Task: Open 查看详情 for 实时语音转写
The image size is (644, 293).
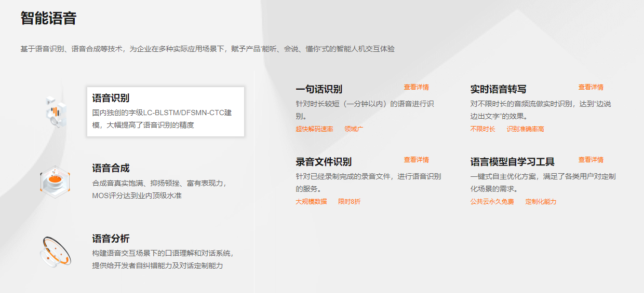Action: point(591,87)
